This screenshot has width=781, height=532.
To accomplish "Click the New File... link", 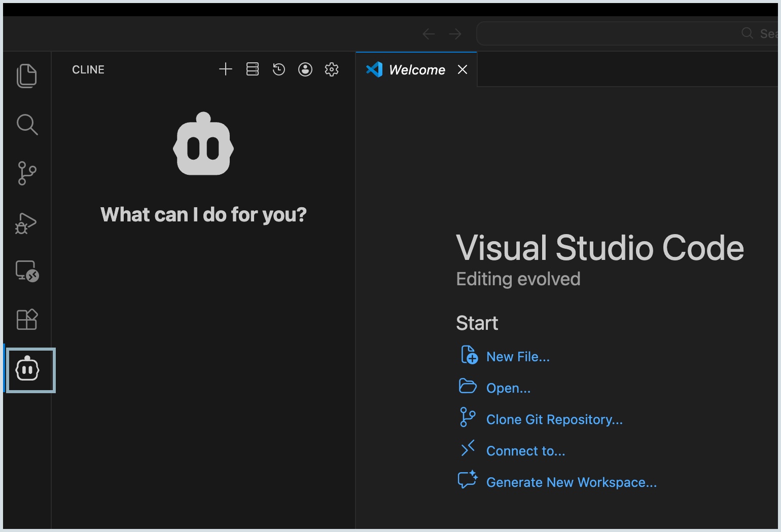I will tap(518, 357).
